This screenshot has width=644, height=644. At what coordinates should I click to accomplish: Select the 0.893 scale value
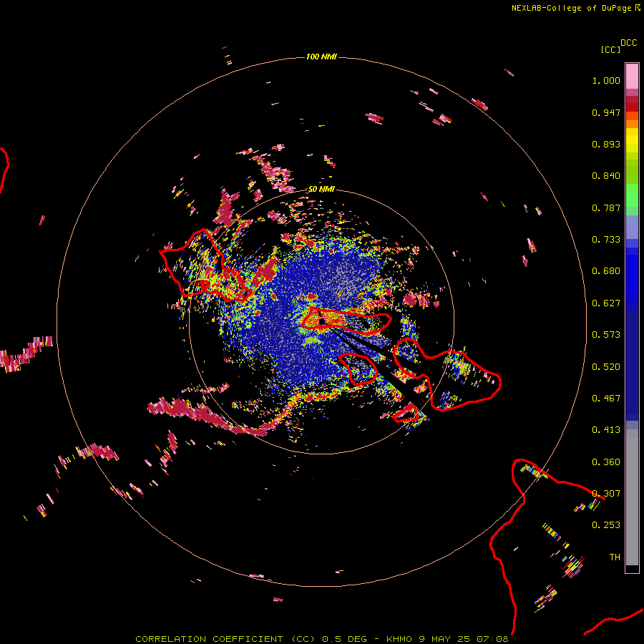pyautogui.click(x=606, y=144)
